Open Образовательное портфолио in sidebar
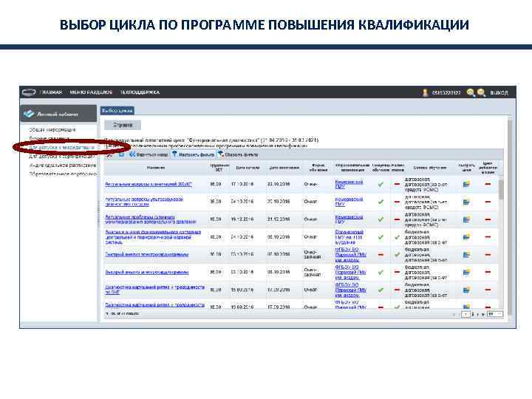This screenshot has height=399, width=532. point(63,174)
